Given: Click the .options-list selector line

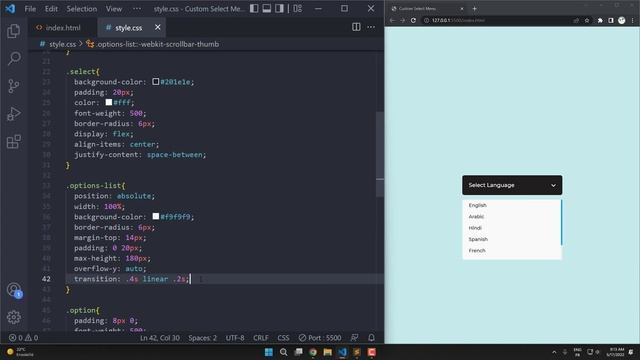Looking at the screenshot, I should click(x=96, y=186).
